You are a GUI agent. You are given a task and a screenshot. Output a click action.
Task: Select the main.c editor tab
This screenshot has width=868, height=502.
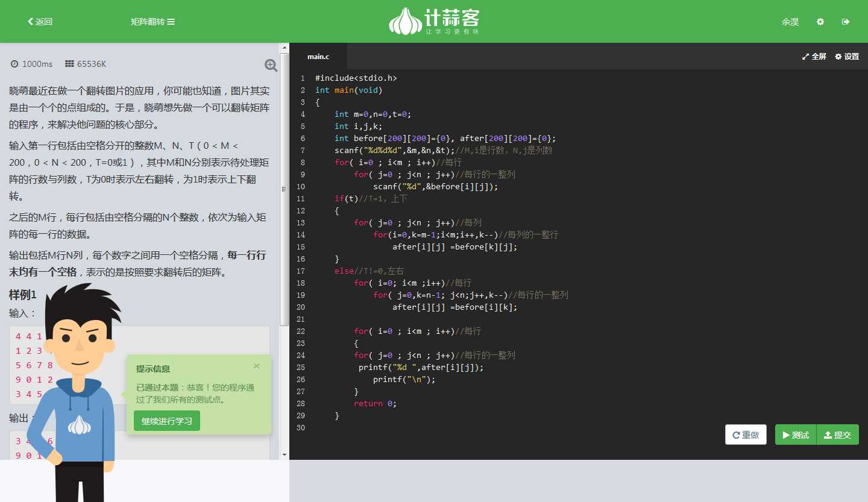click(x=318, y=57)
